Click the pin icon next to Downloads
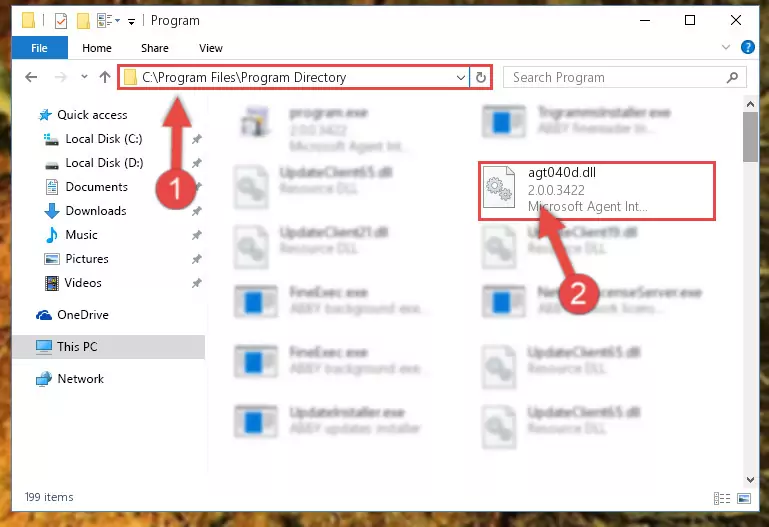 (197, 211)
